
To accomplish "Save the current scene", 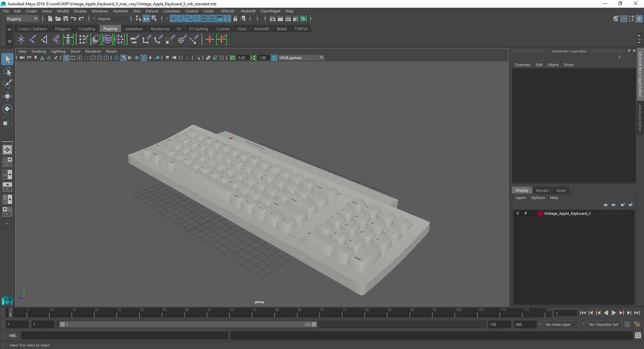I will (x=66, y=19).
